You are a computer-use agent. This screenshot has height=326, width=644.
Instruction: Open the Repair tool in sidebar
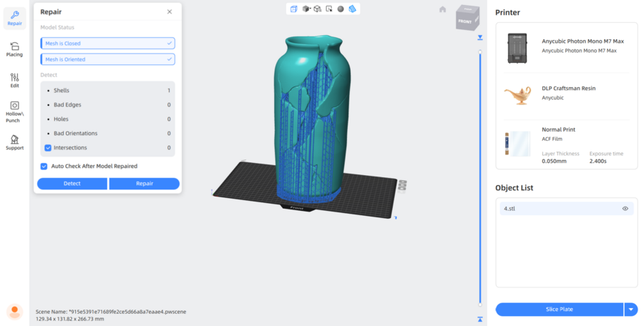coord(14,19)
